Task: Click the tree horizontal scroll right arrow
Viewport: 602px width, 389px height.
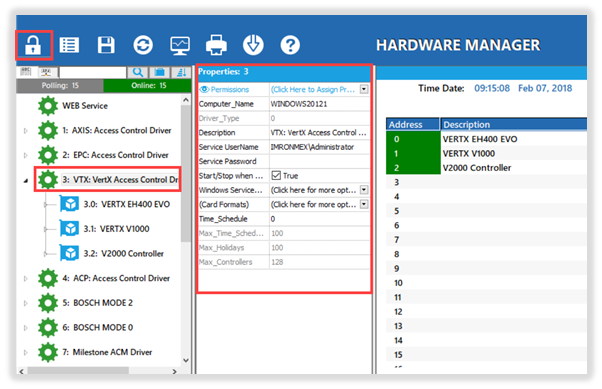Action: 174,371
